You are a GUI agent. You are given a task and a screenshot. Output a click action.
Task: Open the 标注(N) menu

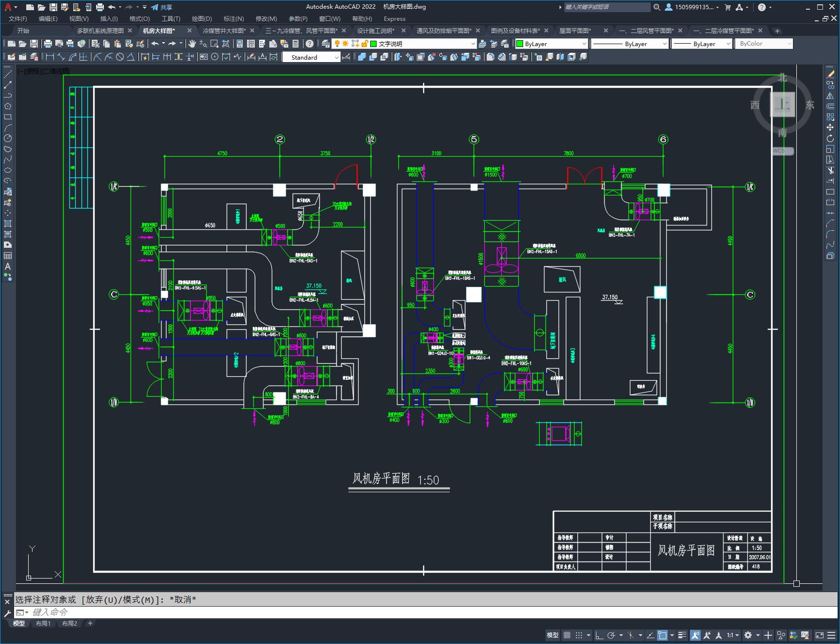click(x=233, y=18)
